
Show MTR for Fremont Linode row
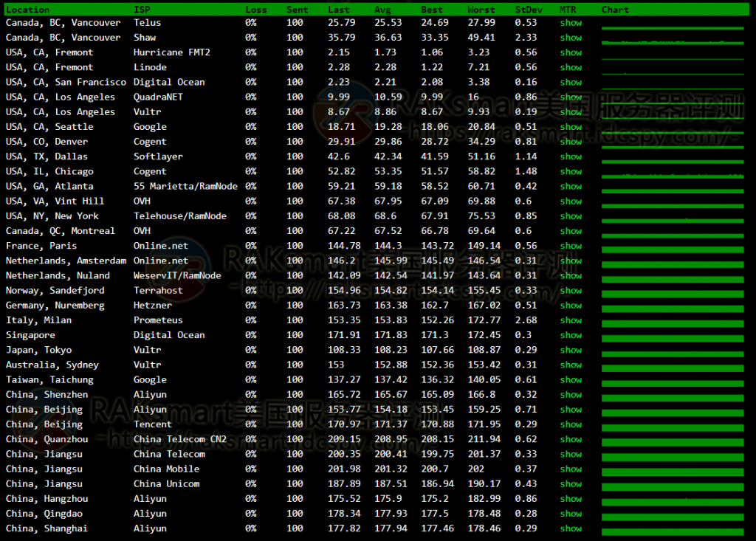pyautogui.click(x=571, y=67)
